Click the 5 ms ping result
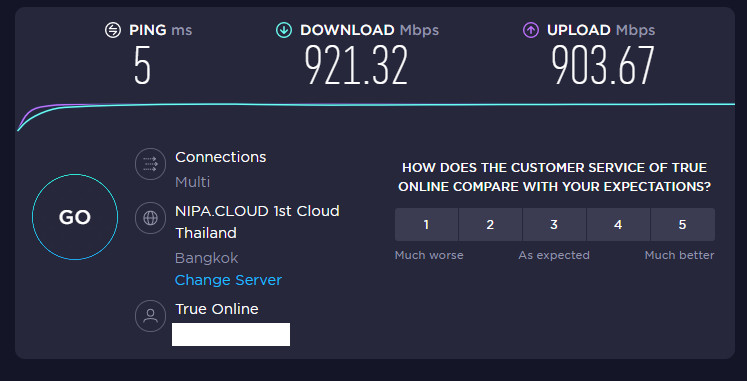This screenshot has height=381, width=747. (142, 65)
